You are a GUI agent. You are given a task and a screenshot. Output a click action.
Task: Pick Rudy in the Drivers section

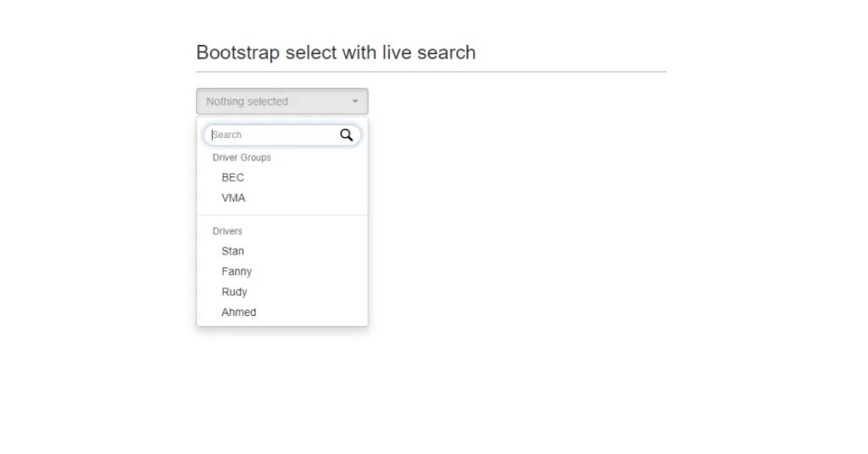(281, 292)
